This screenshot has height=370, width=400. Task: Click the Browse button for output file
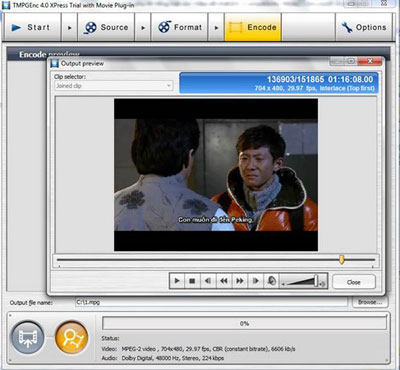[370, 302]
